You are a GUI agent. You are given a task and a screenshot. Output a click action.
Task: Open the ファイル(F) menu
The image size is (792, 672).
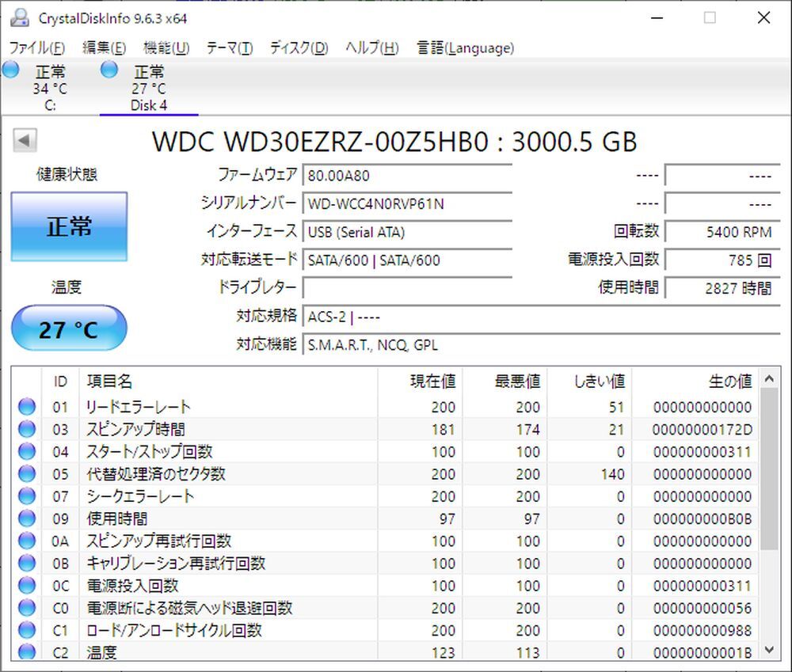[37, 48]
